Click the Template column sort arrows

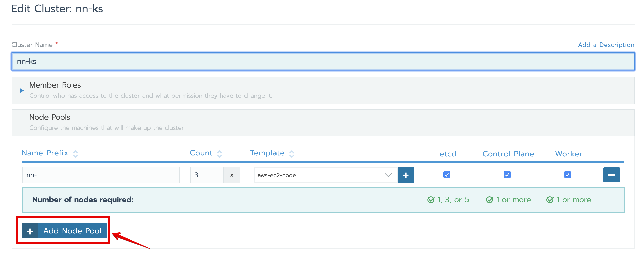[292, 154]
